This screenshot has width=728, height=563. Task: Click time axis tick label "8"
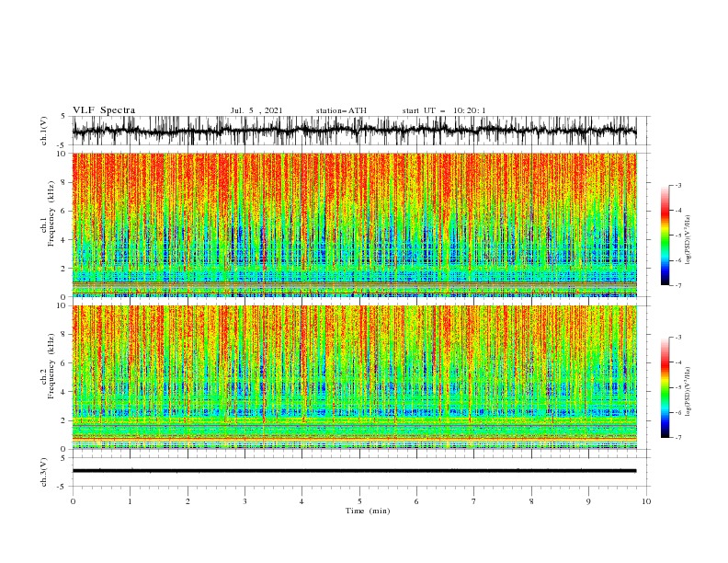point(531,501)
